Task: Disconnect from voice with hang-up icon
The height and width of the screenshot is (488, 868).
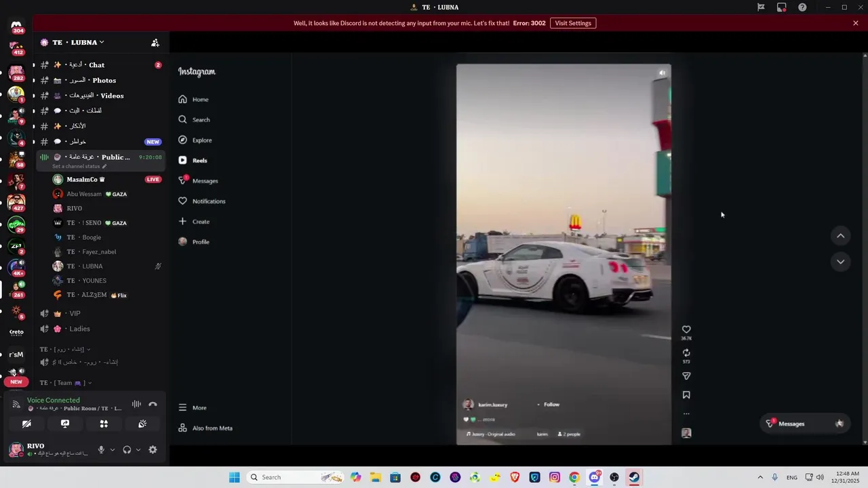Action: [x=153, y=404]
